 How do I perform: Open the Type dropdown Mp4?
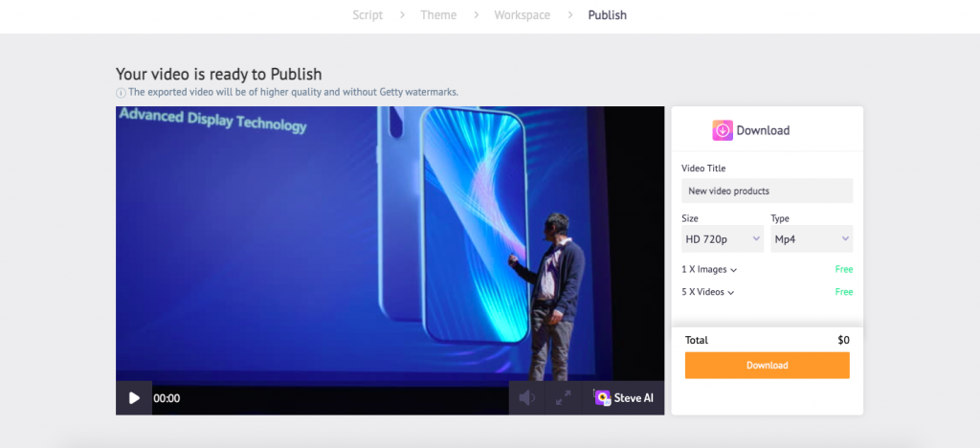click(812, 238)
